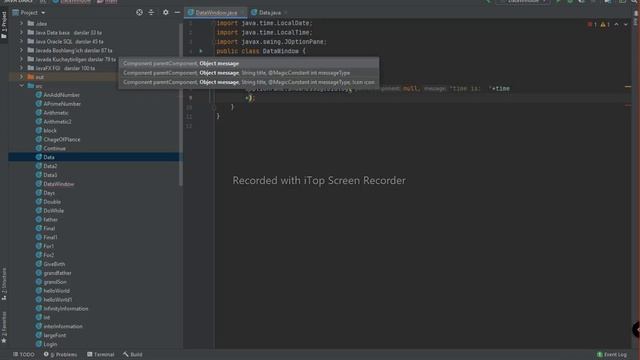Open the Event Log
The height and width of the screenshot is (360, 640).
click(x=611, y=354)
